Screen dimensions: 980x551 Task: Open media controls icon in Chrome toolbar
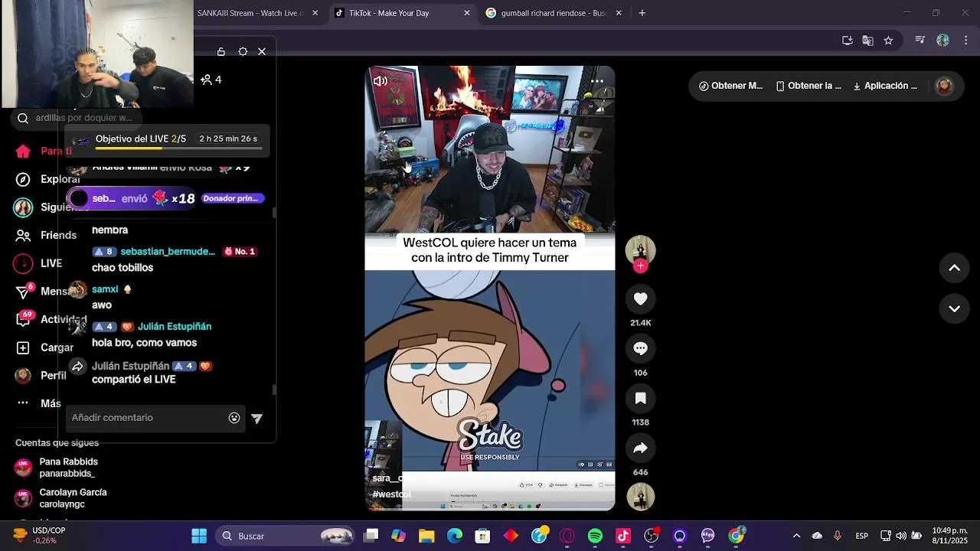point(920,41)
